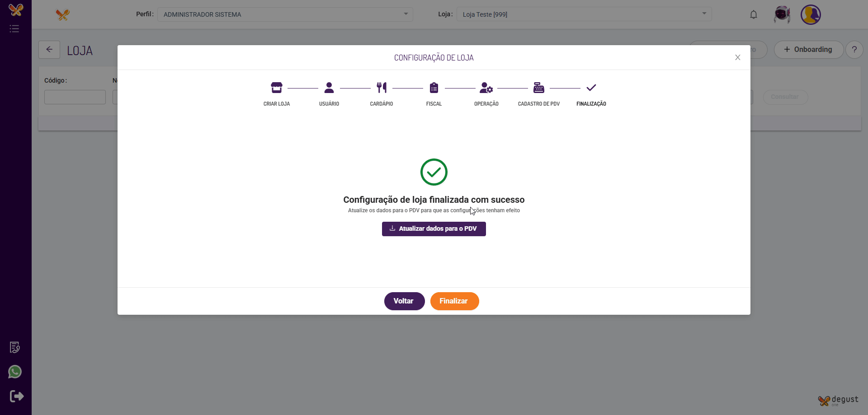Click the Finalização checkmark step icon

pyautogui.click(x=591, y=87)
